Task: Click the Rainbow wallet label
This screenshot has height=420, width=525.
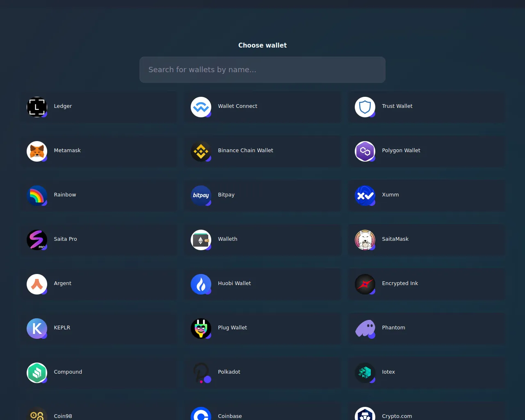Action: point(65,194)
